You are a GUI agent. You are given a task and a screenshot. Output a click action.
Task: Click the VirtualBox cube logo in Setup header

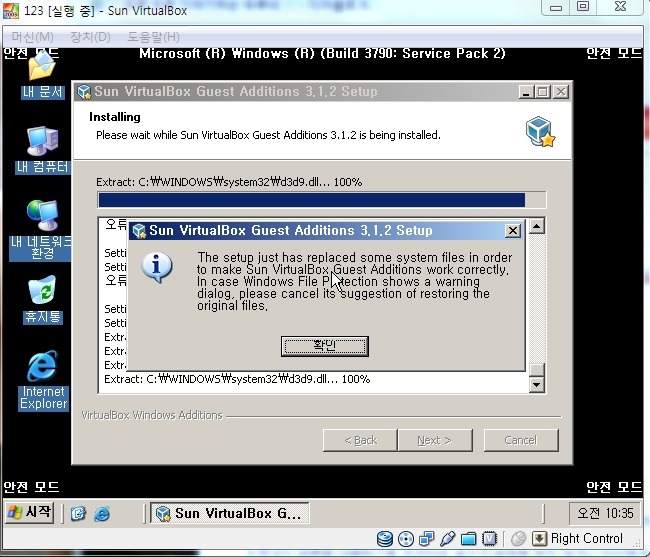541,132
